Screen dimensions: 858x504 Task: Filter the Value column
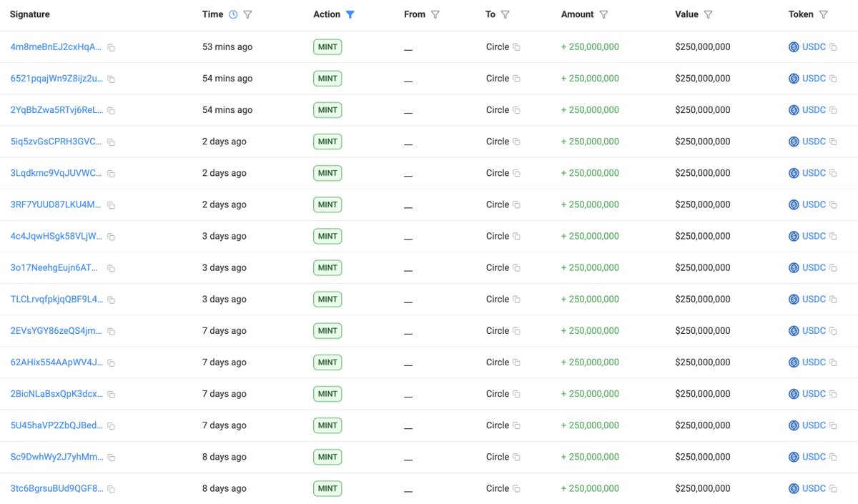708,14
